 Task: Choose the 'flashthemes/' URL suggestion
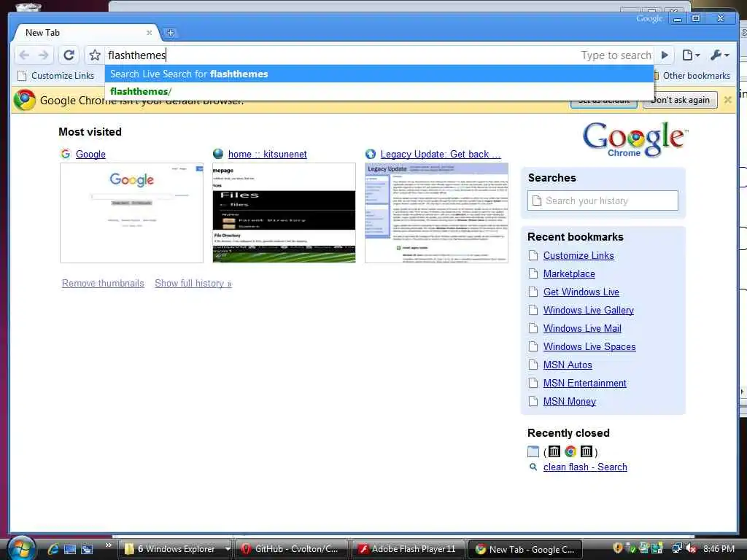[379, 91]
